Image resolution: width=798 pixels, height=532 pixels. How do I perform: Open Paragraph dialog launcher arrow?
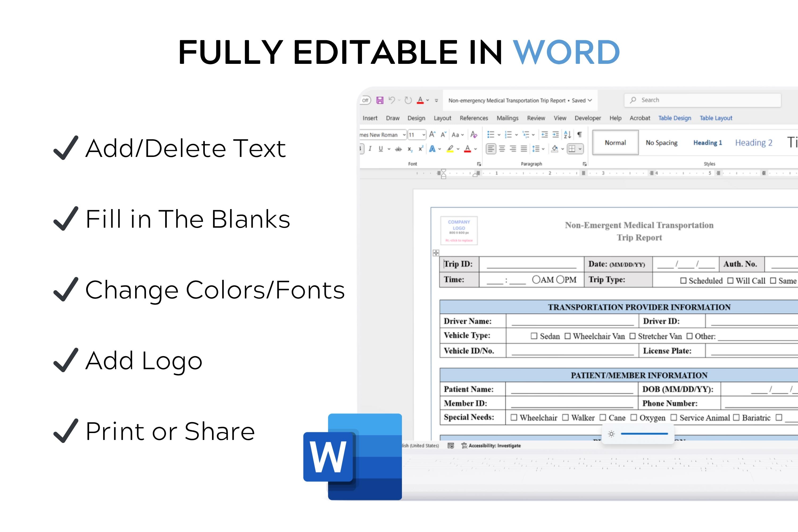tap(585, 164)
